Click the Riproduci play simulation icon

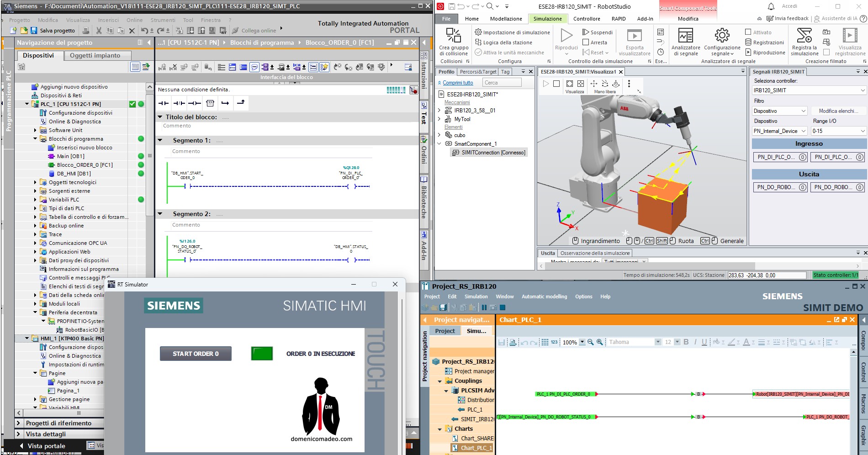pos(566,36)
